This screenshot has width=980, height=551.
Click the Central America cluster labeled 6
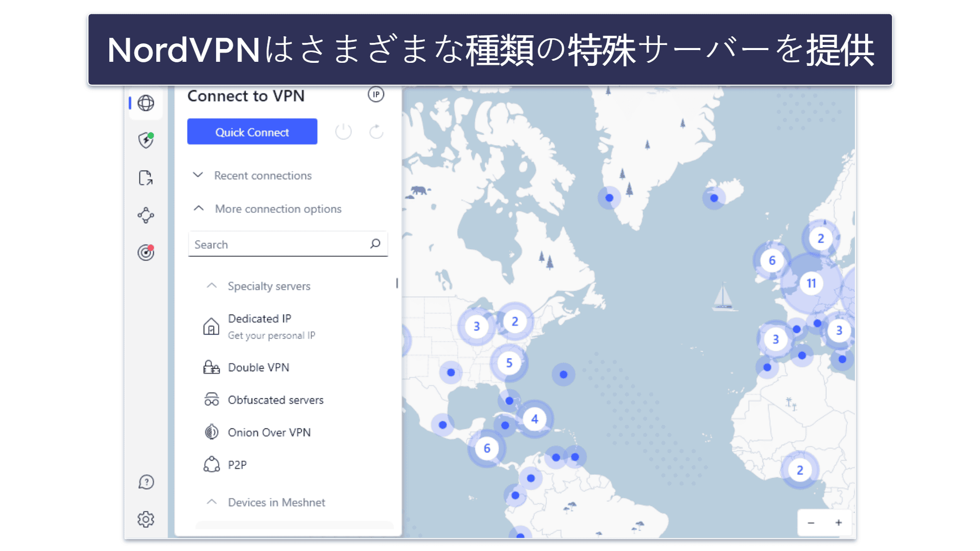pos(487,448)
